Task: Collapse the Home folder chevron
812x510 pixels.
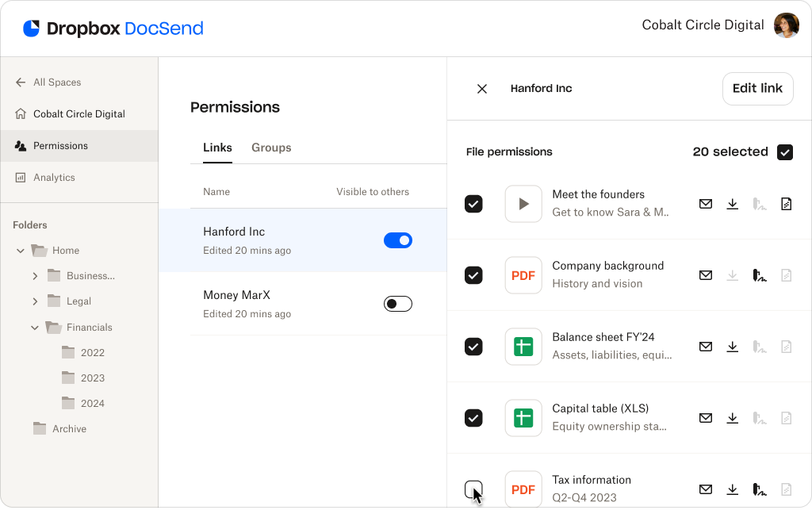Action: [x=20, y=251]
